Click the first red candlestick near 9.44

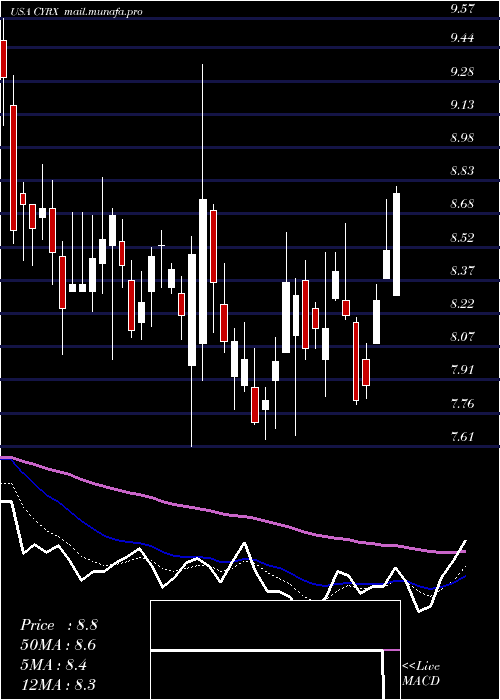[4, 58]
